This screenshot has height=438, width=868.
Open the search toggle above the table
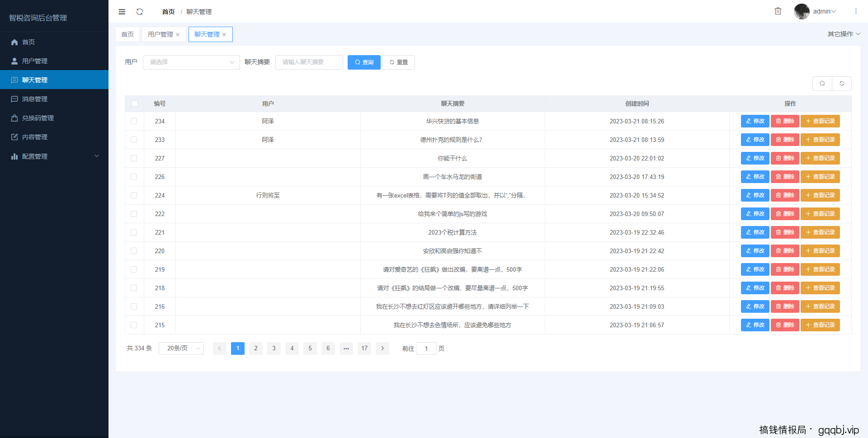point(822,84)
